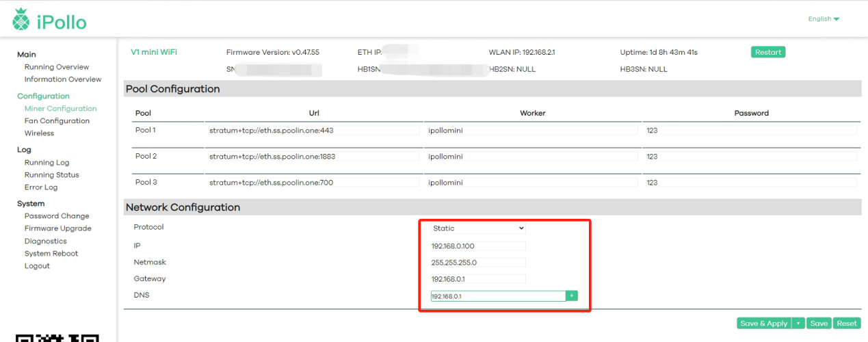868x342 pixels.
Task: Open the Protocol Static dropdown
Action: pyautogui.click(x=478, y=228)
